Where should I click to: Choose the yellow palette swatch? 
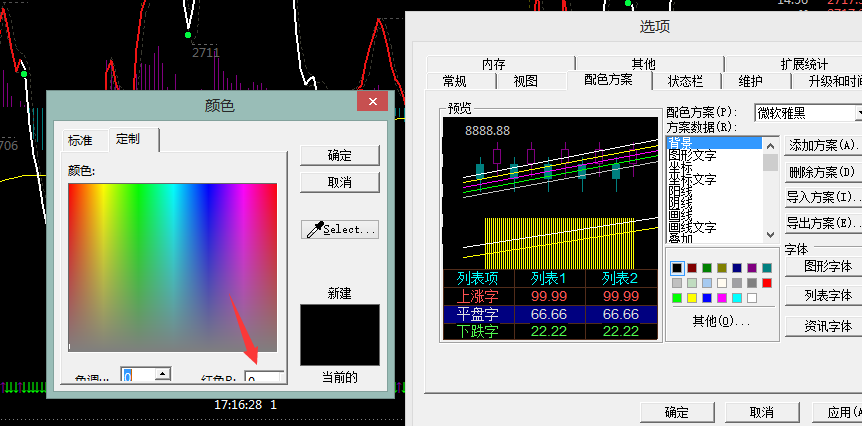point(692,298)
